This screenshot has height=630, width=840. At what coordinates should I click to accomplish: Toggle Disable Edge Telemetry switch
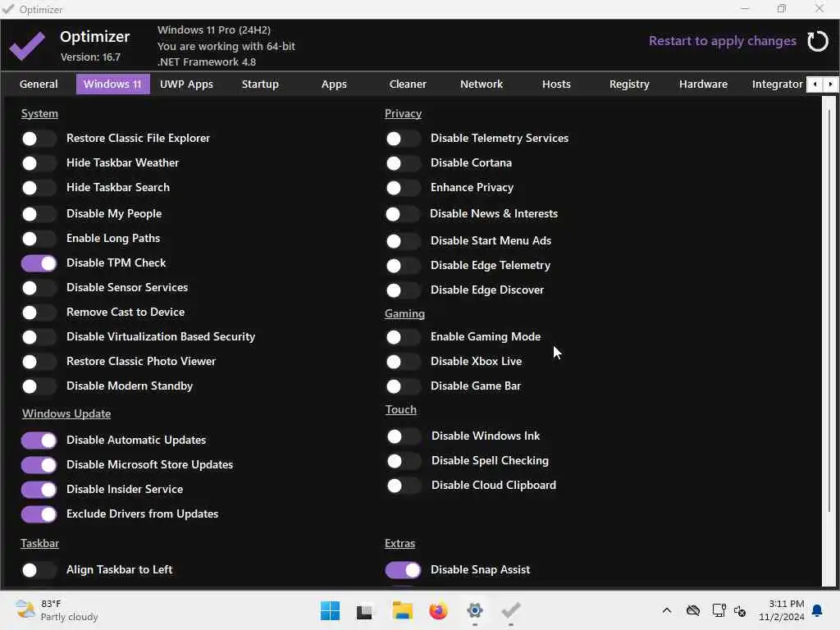(x=403, y=266)
